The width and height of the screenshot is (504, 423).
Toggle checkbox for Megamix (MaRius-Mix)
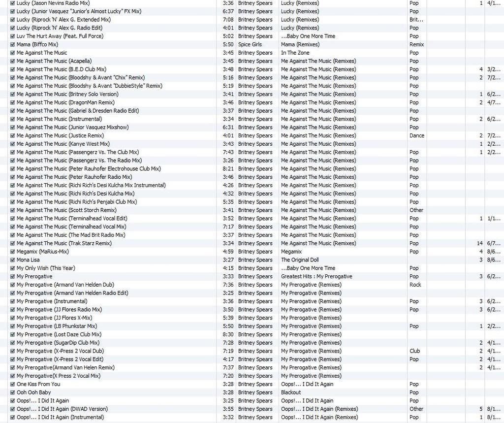pos(12,252)
